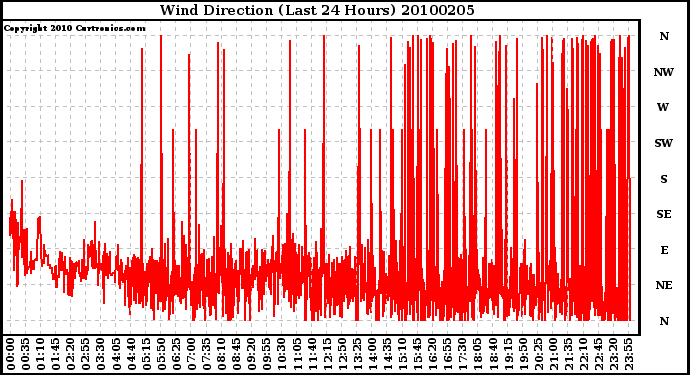Click the 10:30 time axis label
Screen dimensions: 690x375
tap(282, 355)
